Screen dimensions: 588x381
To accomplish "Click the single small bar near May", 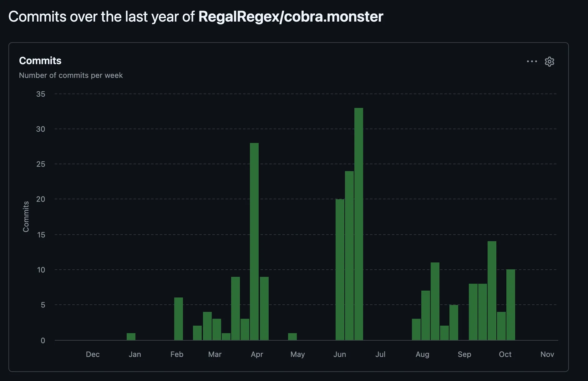I will click(x=292, y=337).
